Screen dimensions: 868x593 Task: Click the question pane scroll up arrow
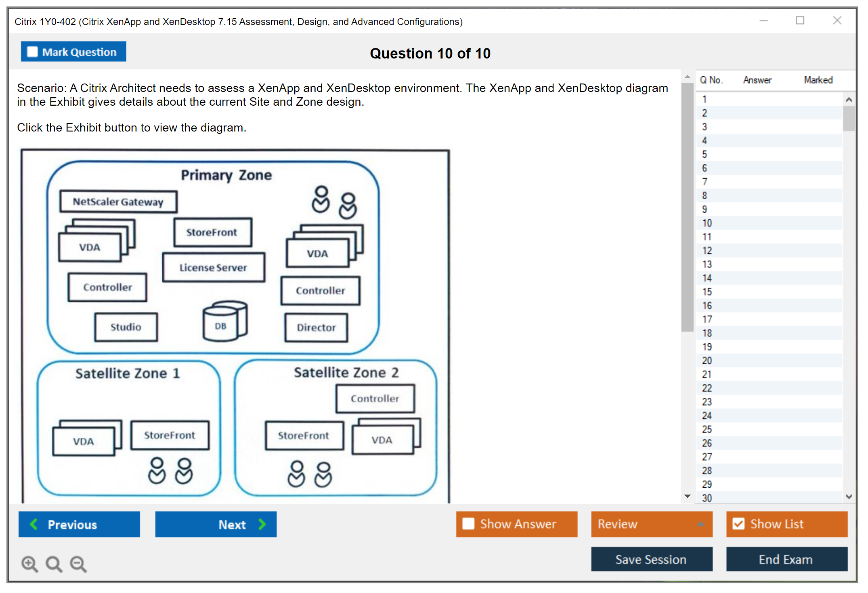click(x=687, y=77)
